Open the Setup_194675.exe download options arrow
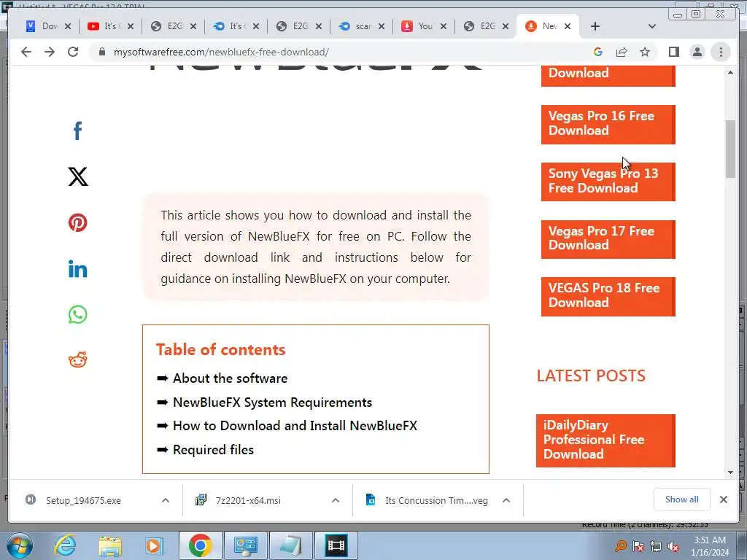Screen dimensions: 747x560 click(166, 500)
